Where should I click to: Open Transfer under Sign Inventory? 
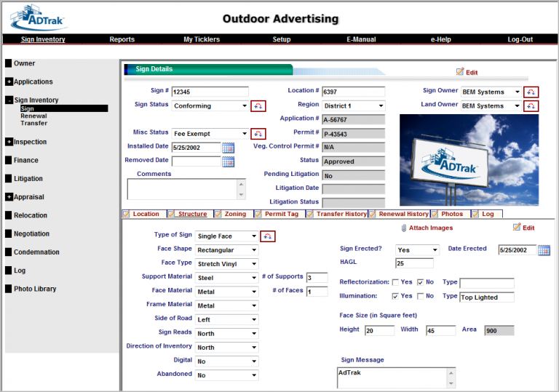coord(34,123)
